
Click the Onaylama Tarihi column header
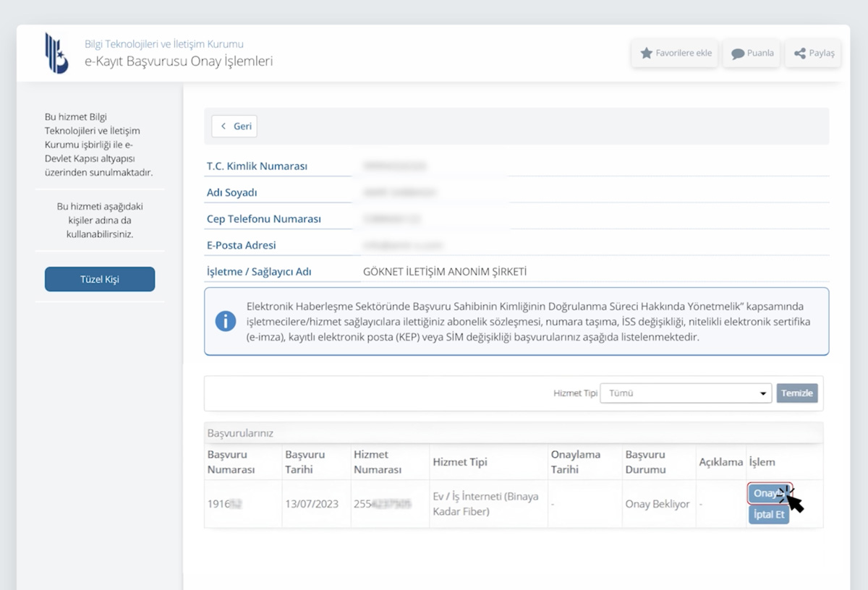tap(576, 462)
